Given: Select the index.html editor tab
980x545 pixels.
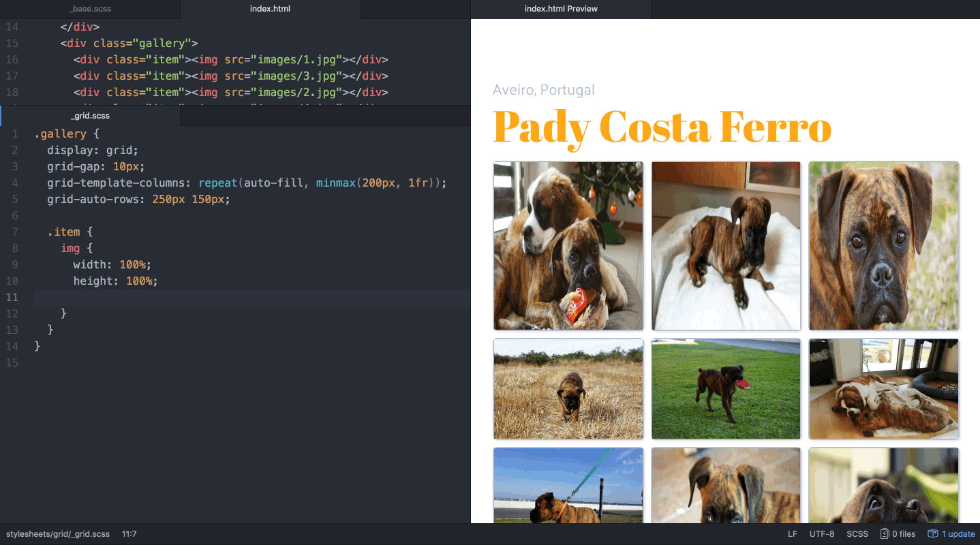Looking at the screenshot, I should click(x=271, y=9).
